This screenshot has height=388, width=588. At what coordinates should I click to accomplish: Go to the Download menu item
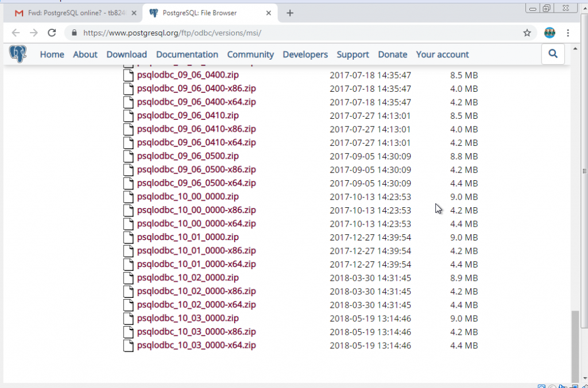pos(126,55)
